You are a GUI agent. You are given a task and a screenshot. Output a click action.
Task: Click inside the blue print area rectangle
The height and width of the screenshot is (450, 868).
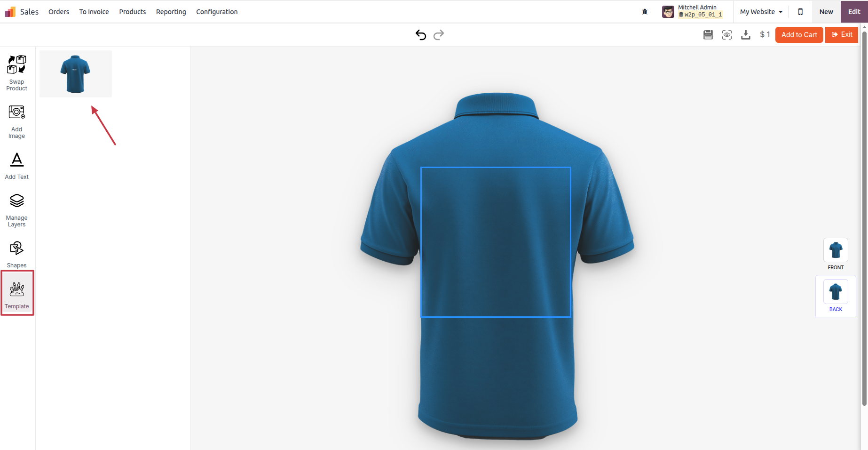tap(496, 242)
